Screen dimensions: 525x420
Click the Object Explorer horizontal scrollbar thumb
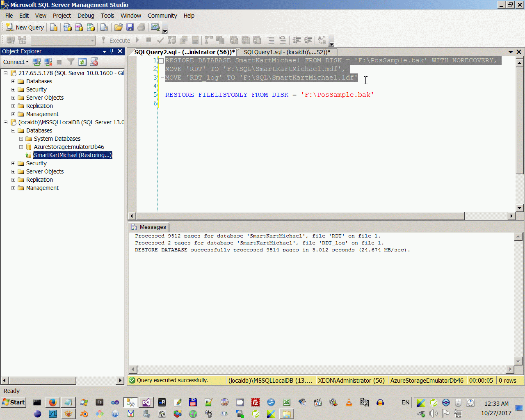(43, 380)
